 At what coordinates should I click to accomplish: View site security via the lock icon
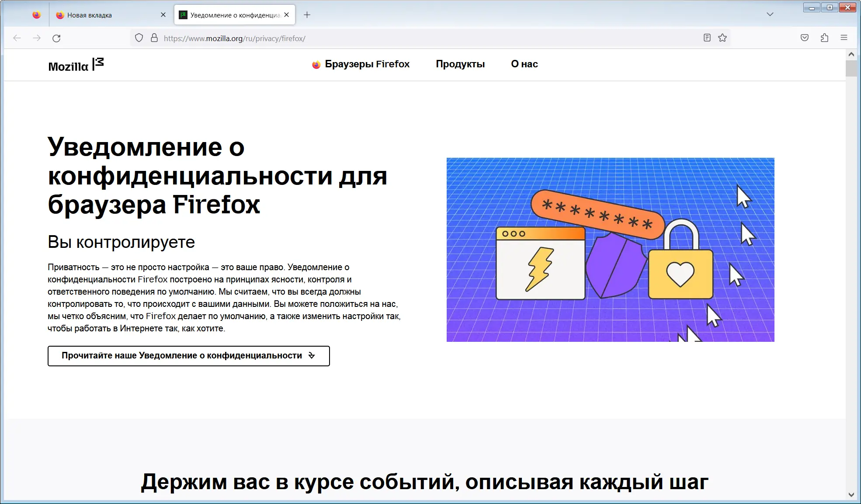click(x=154, y=38)
